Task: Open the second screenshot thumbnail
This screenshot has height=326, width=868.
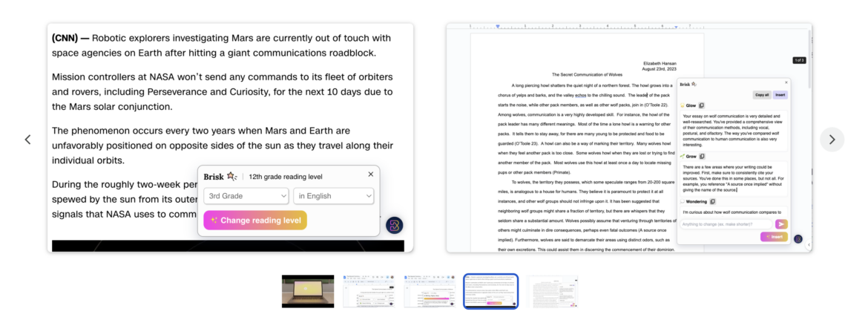Action: 369,291
